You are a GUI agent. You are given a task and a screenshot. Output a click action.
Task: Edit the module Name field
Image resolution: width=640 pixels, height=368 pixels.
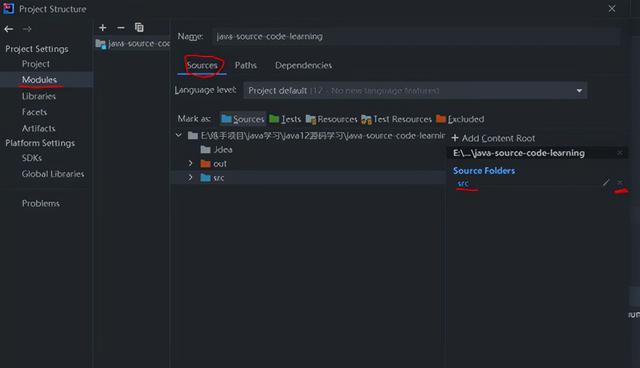click(416, 36)
